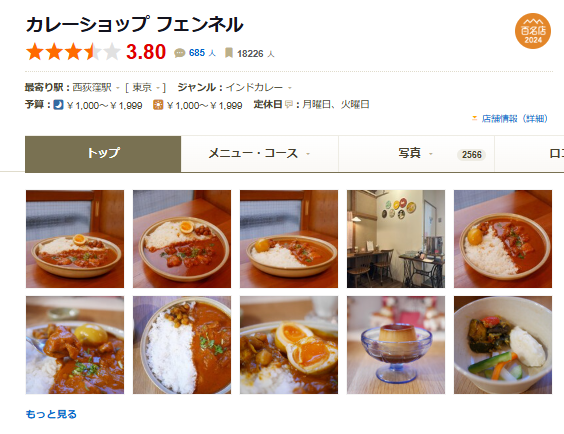Open the メニュー・コース tab
564x434 pixels.
coord(259,154)
